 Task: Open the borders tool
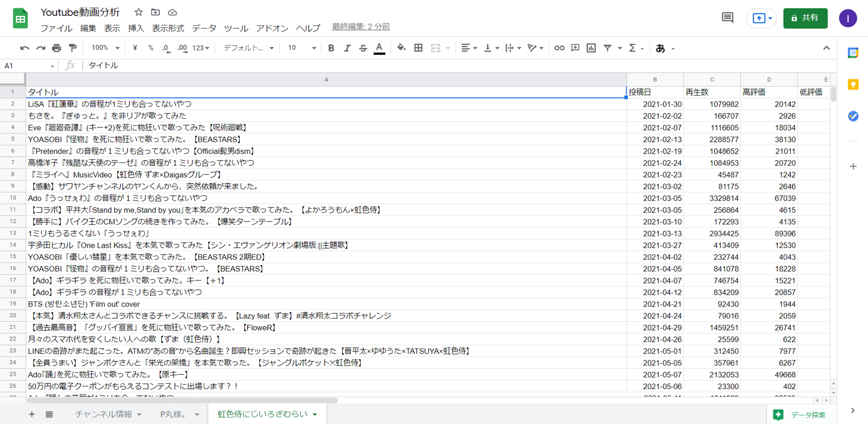[x=418, y=48]
